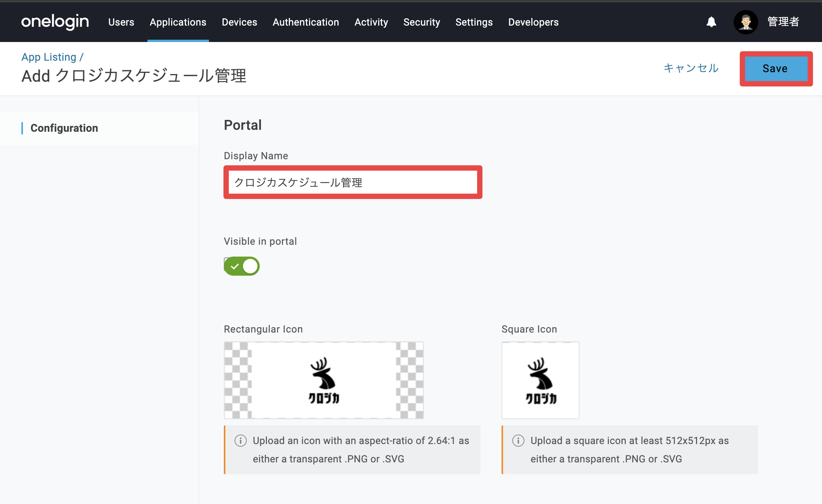Click the キャンセル link

[x=691, y=68]
